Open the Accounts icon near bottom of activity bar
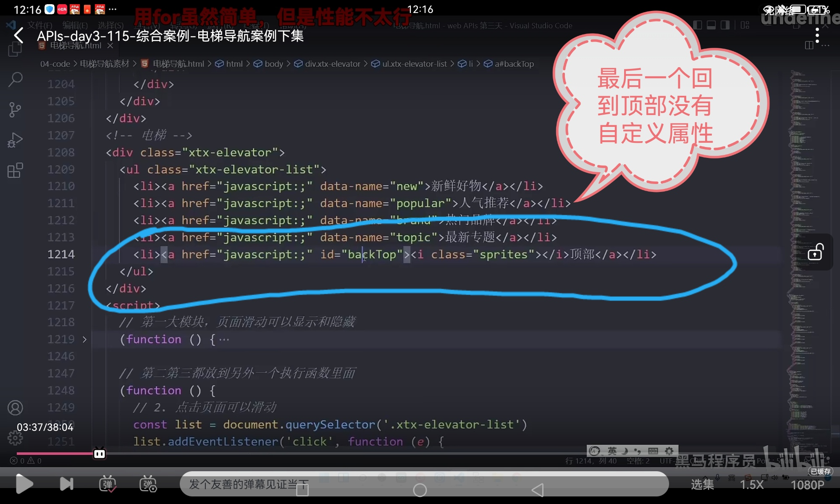 click(x=15, y=407)
